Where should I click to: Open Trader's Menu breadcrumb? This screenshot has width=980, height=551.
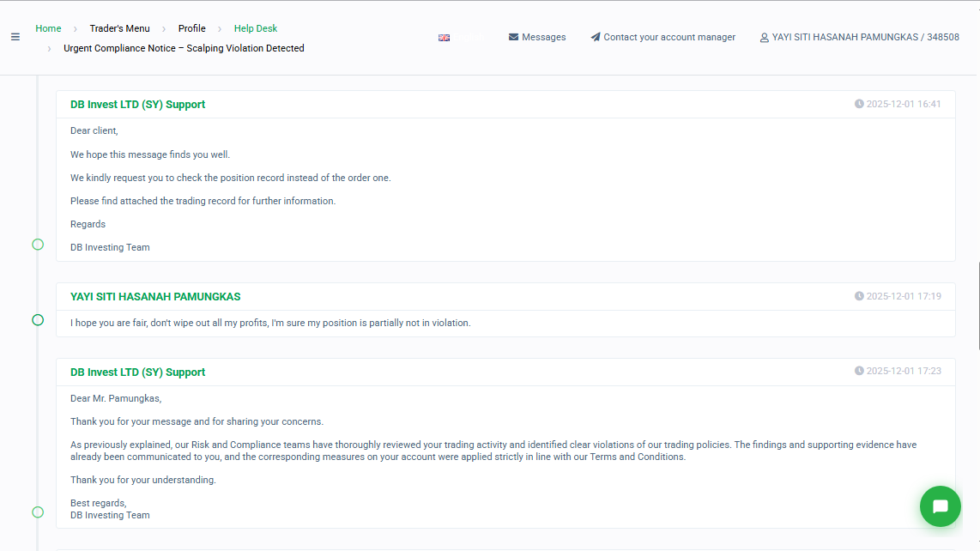tap(119, 28)
